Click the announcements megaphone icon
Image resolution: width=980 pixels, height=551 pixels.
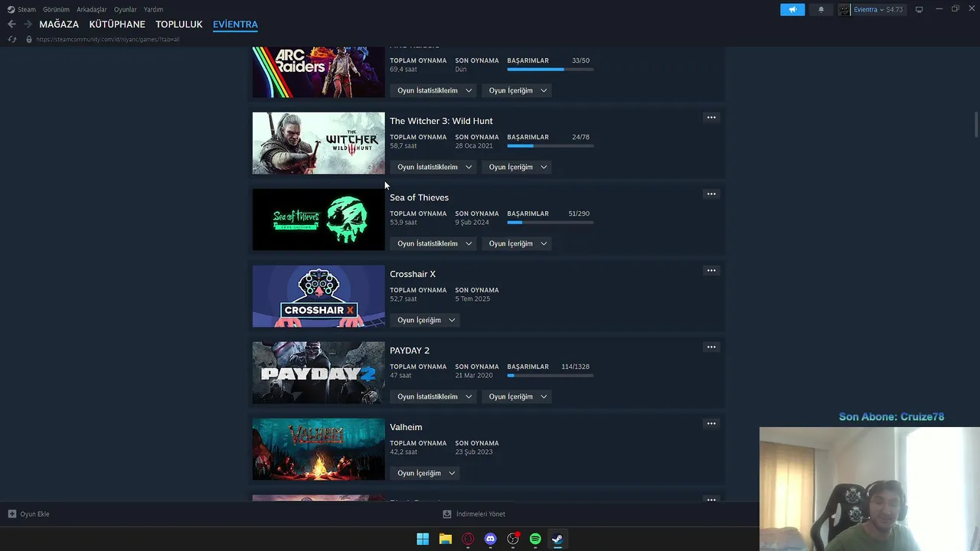[x=792, y=9]
